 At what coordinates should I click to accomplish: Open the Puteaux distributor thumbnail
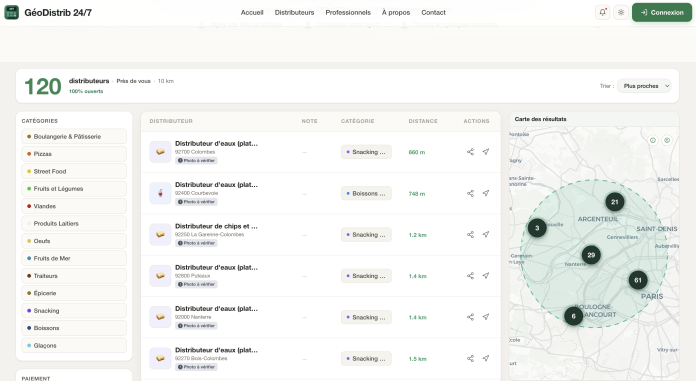(x=160, y=276)
